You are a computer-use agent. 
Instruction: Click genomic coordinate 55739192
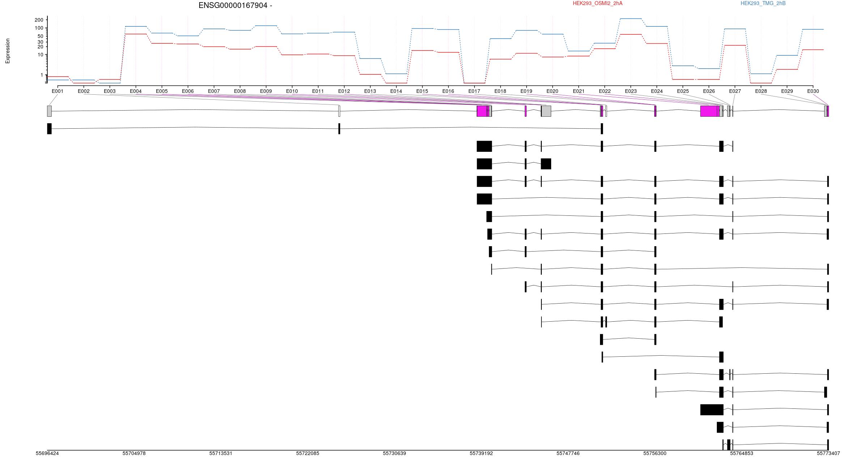point(481,453)
